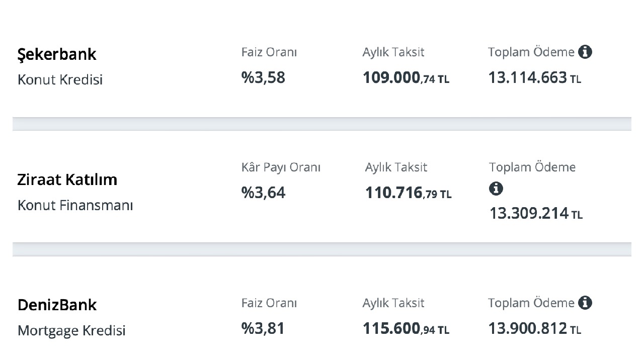Click the Şekerbank Konut Kredisi product label
This screenshot has height=362, width=644.
(x=60, y=79)
